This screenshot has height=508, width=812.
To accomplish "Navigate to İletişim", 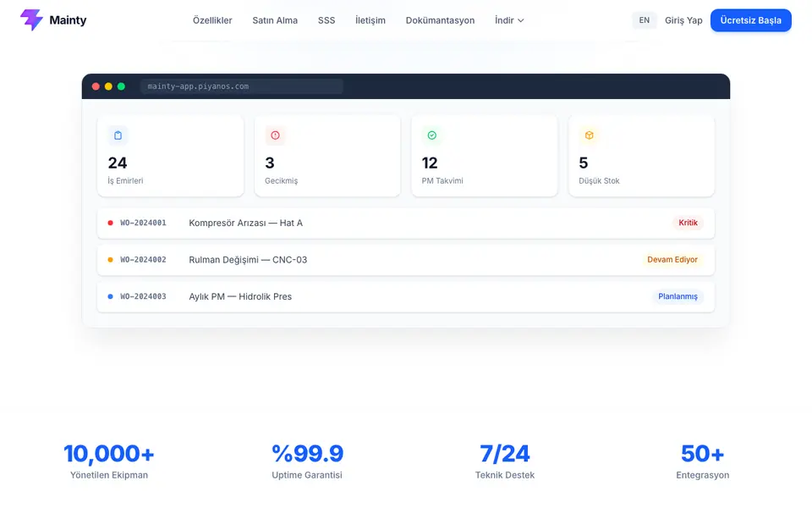I will [x=370, y=20].
